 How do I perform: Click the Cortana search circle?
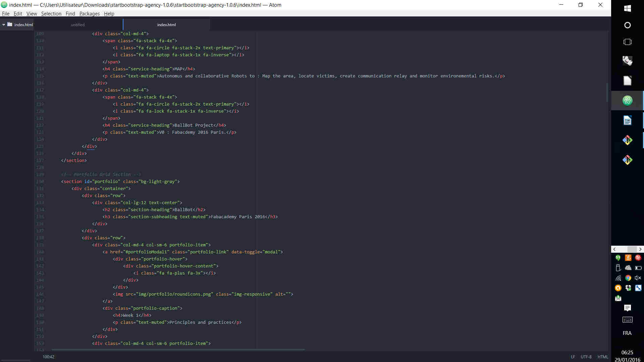tap(627, 25)
